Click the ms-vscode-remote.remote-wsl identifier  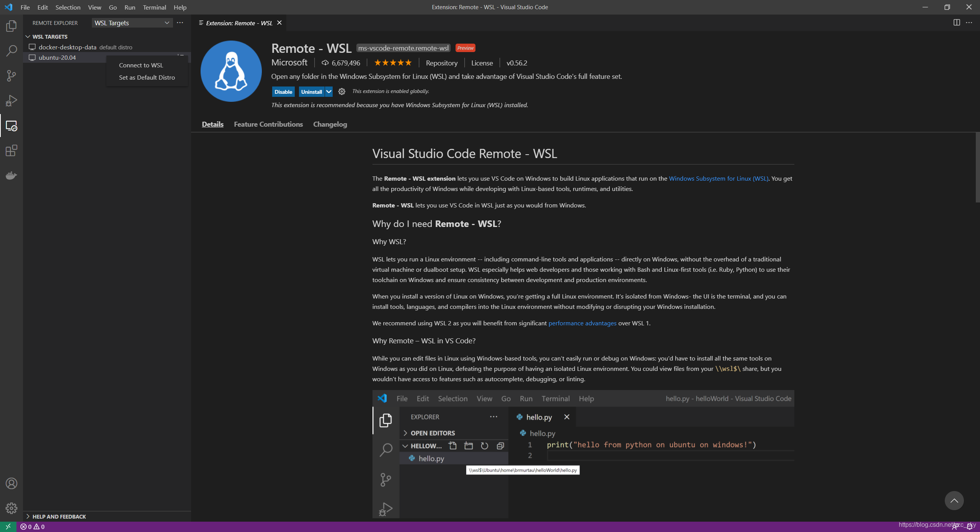pyautogui.click(x=403, y=48)
